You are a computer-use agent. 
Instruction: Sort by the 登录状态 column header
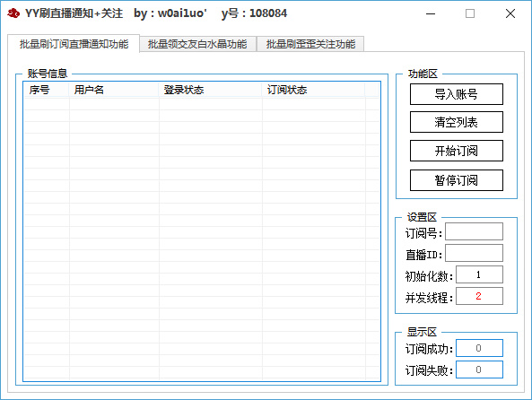(x=210, y=90)
